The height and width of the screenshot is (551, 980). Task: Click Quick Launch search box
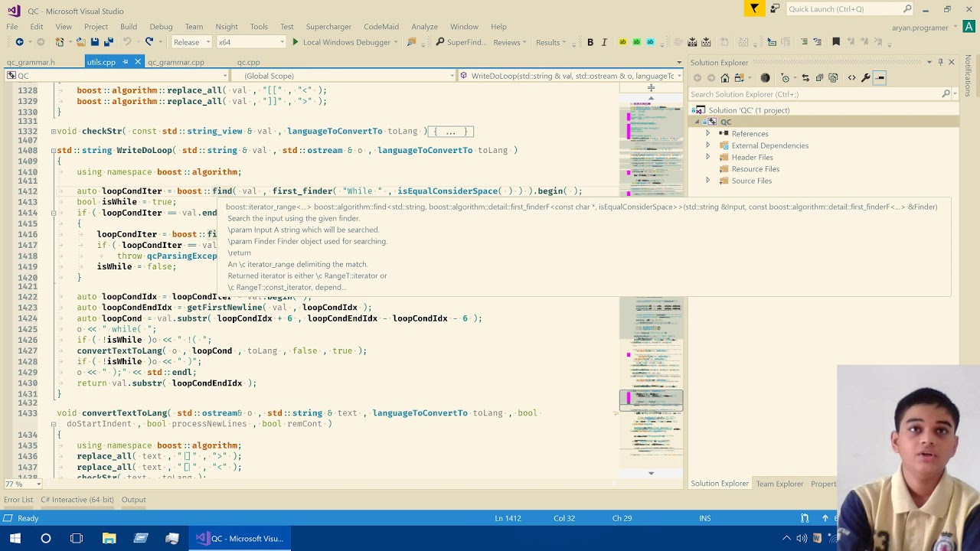850,9
